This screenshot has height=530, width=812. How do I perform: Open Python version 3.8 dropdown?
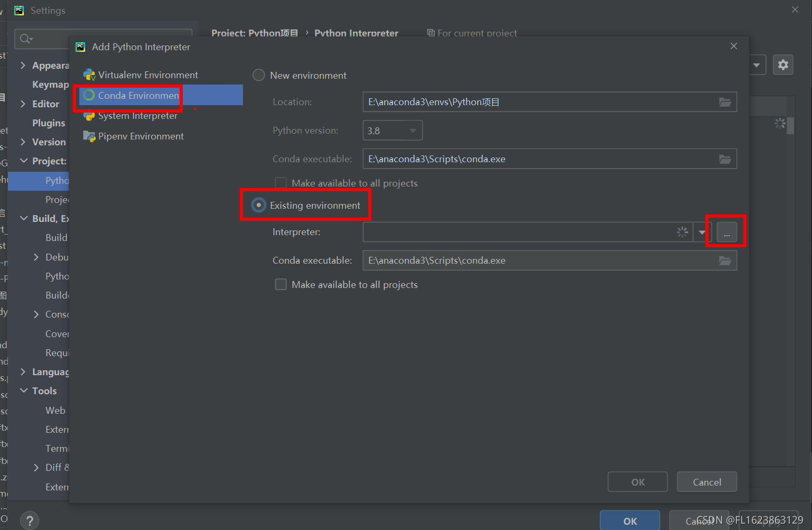[393, 131]
